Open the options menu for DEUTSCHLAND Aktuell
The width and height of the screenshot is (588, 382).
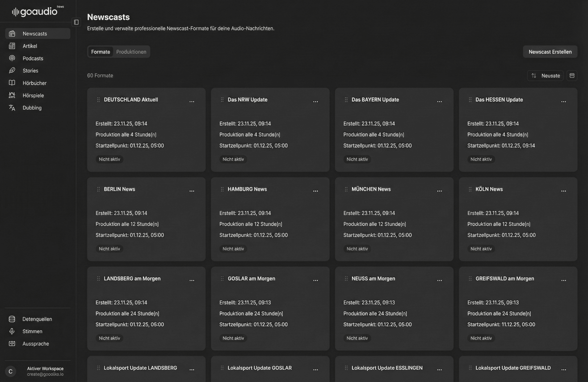pyautogui.click(x=192, y=102)
